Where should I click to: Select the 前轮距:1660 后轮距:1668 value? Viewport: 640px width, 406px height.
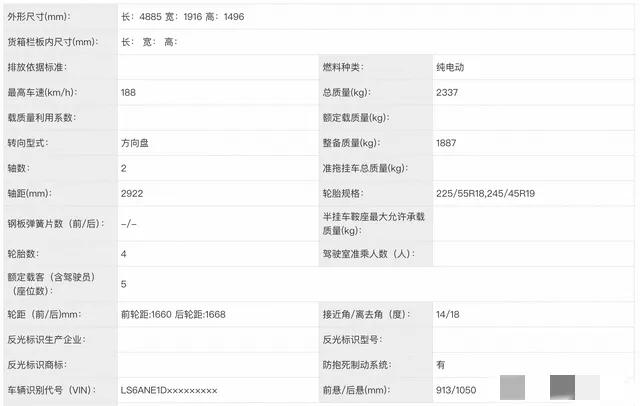173,314
